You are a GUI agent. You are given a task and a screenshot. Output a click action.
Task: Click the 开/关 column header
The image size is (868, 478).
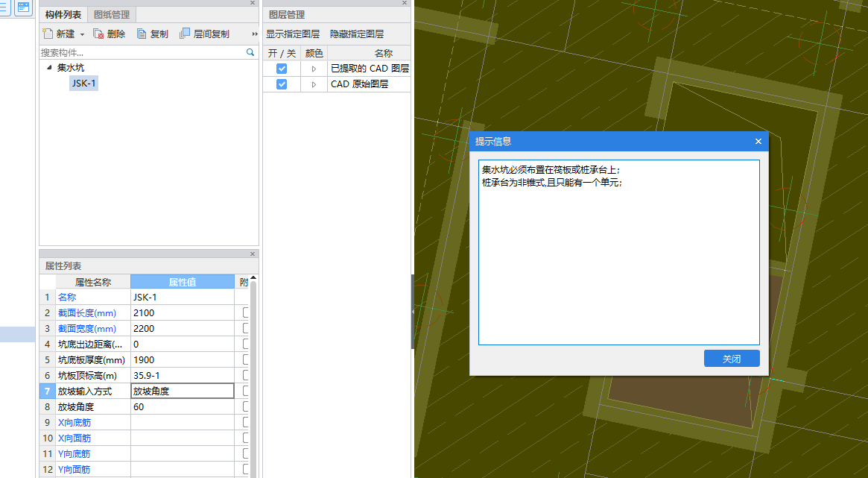[x=282, y=53]
